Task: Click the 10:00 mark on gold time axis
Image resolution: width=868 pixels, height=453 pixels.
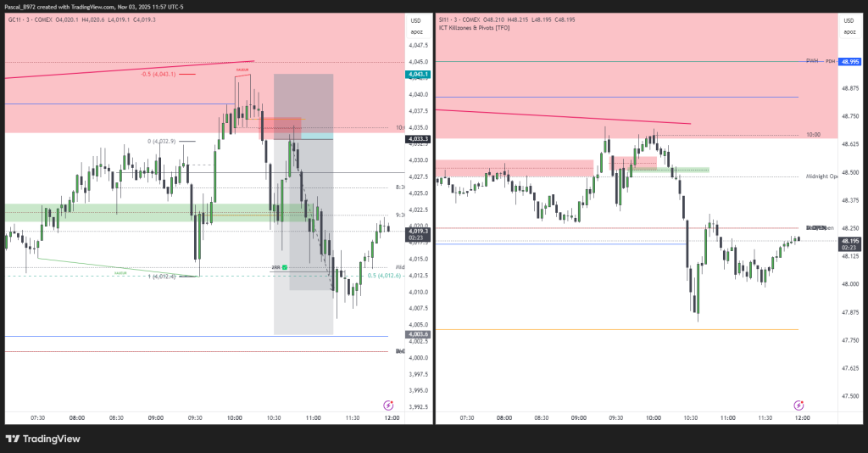Action: (235, 417)
